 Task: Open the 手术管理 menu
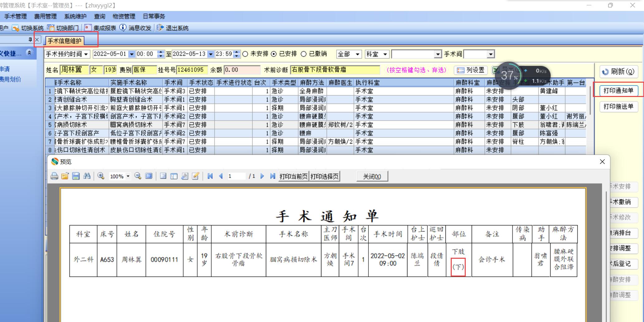[x=16, y=17]
